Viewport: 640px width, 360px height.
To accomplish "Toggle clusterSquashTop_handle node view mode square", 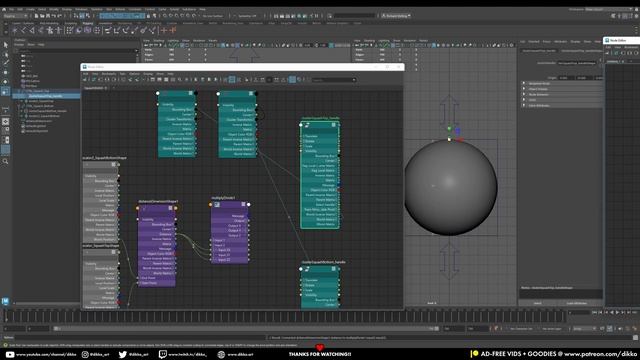I will tap(333, 125).
